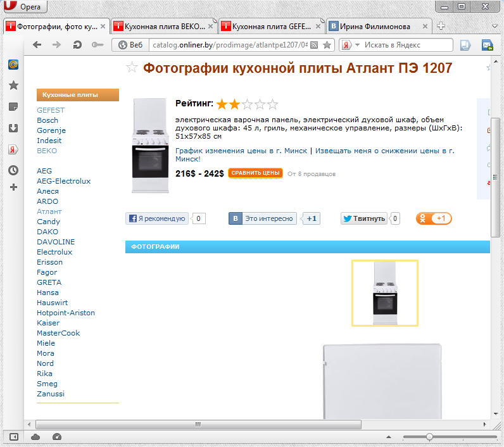
Task: Click the Opera Link cloud icon
Action: 35,437
